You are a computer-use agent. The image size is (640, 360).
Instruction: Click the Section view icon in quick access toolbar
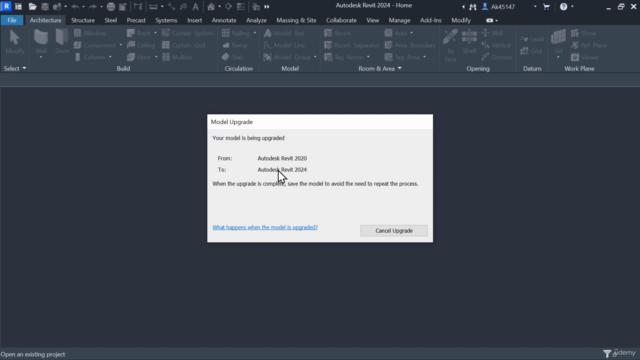(228, 7)
